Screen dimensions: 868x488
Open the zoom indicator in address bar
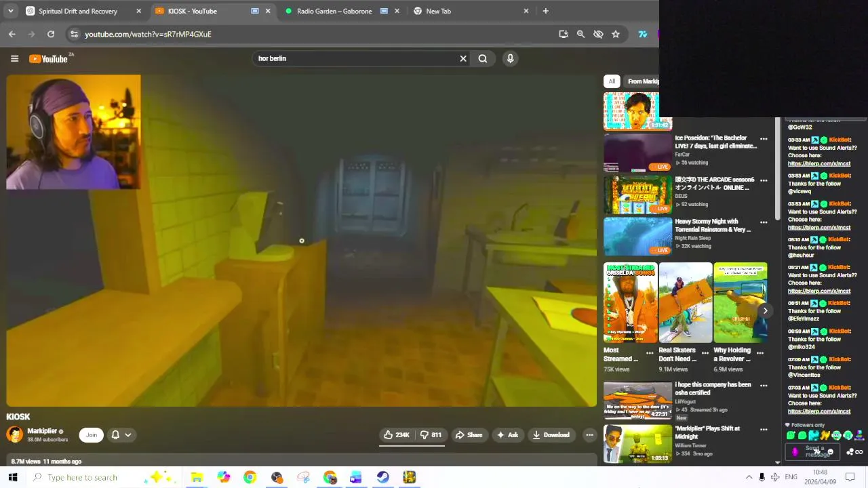click(x=580, y=34)
